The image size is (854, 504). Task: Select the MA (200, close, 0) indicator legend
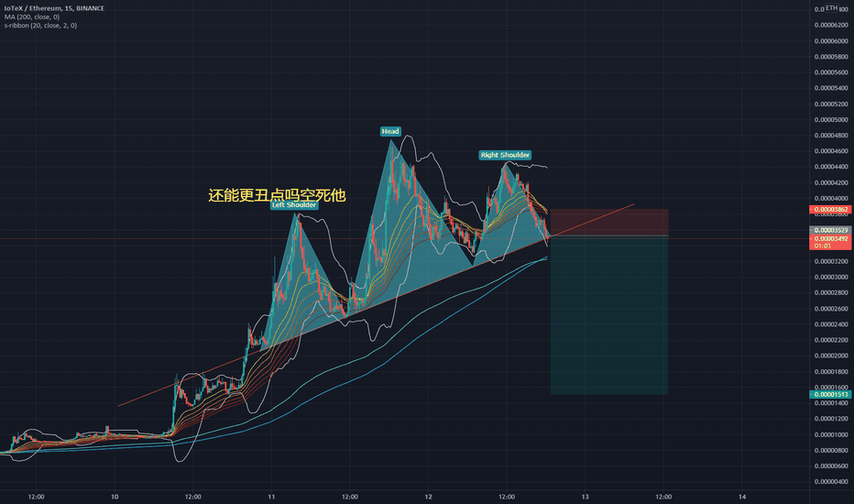point(32,16)
